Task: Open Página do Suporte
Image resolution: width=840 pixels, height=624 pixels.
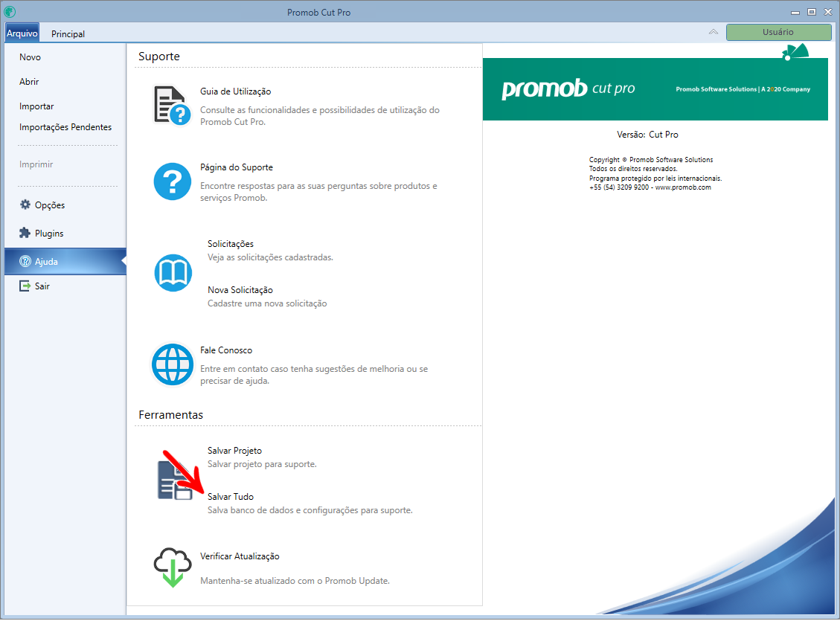Action: pos(237,167)
